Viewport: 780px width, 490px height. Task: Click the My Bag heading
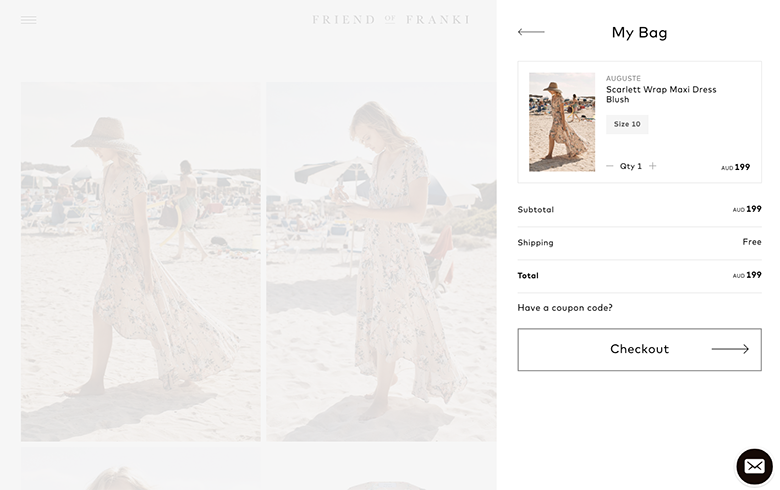[x=639, y=33]
